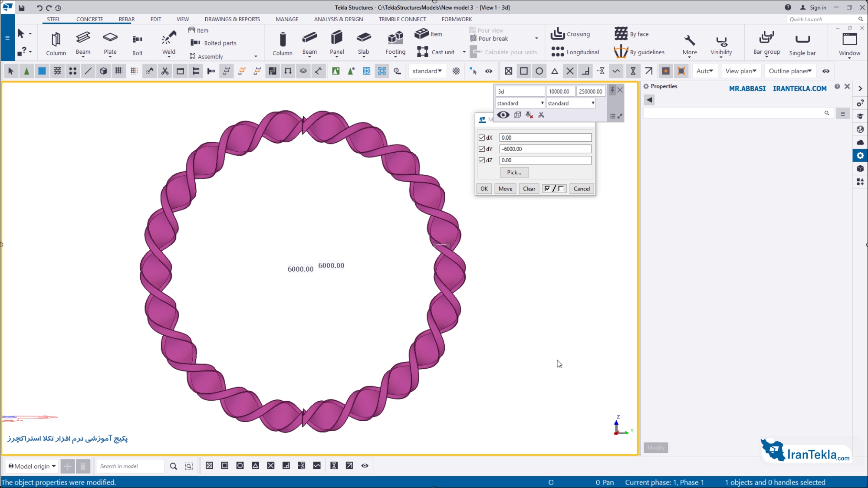Open the standard selection filter dropdown
The height and width of the screenshot is (488, 868).
click(x=427, y=71)
